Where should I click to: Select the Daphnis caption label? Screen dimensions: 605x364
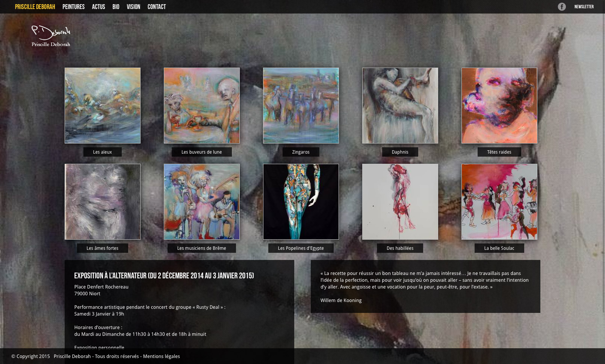click(x=400, y=152)
